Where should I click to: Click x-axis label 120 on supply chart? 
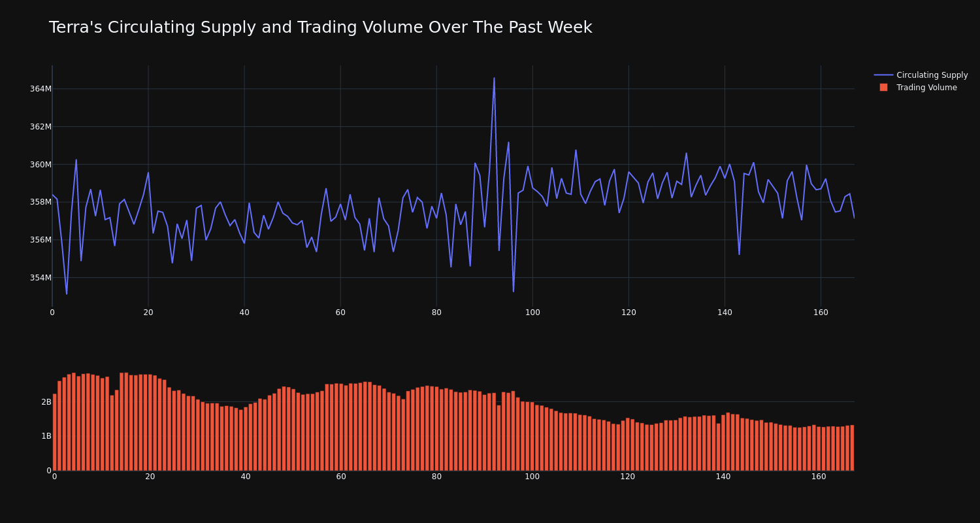[629, 312]
